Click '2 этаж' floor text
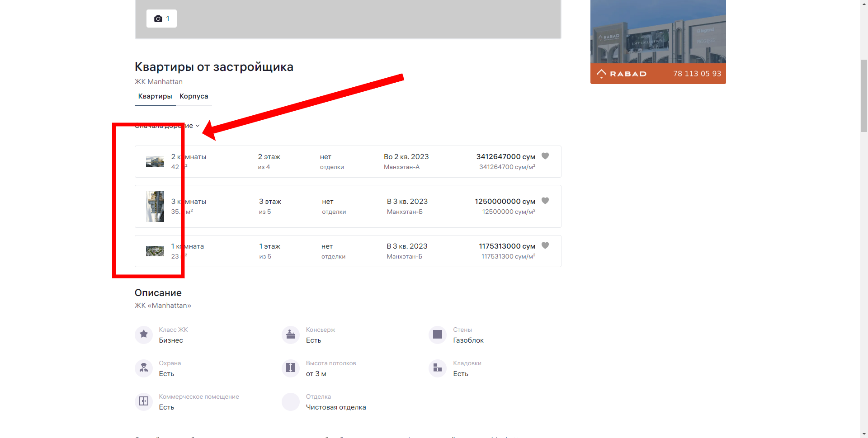Screen dimensions: 868x438 (269, 156)
